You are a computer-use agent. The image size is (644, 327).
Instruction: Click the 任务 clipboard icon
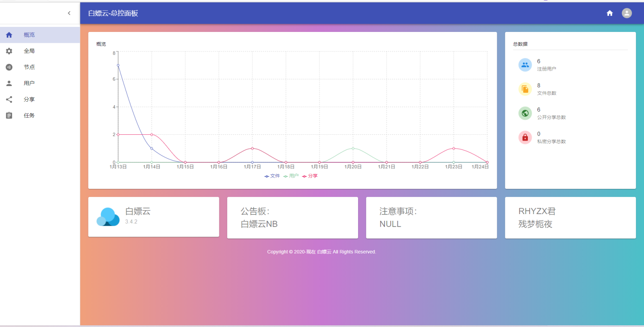coord(9,115)
